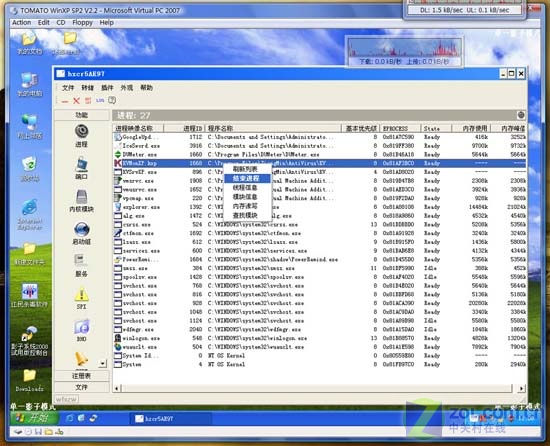This screenshot has height=446, width=550.
Task: Expand the 注册表 registry panel section
Action: [82, 376]
